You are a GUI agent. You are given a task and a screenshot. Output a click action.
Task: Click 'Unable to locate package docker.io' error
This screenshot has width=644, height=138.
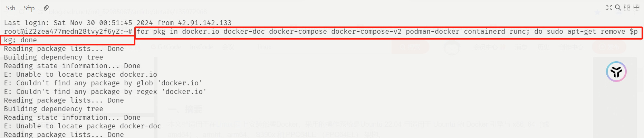coord(80,75)
